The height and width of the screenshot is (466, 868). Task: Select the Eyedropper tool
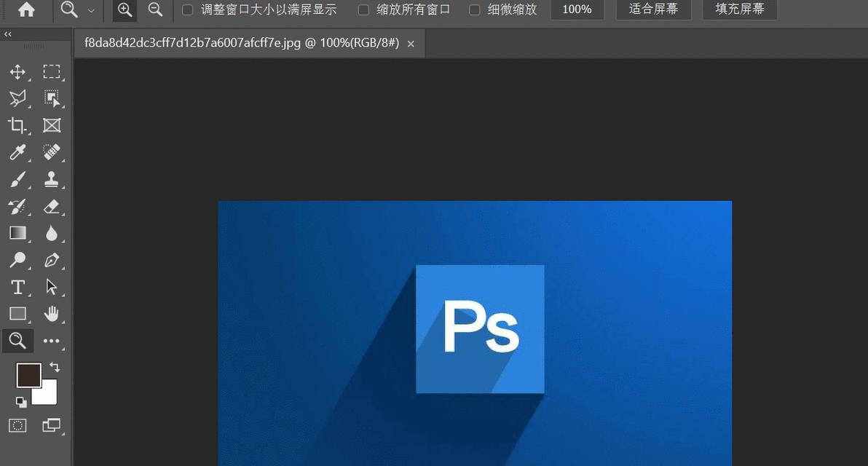[x=17, y=152]
